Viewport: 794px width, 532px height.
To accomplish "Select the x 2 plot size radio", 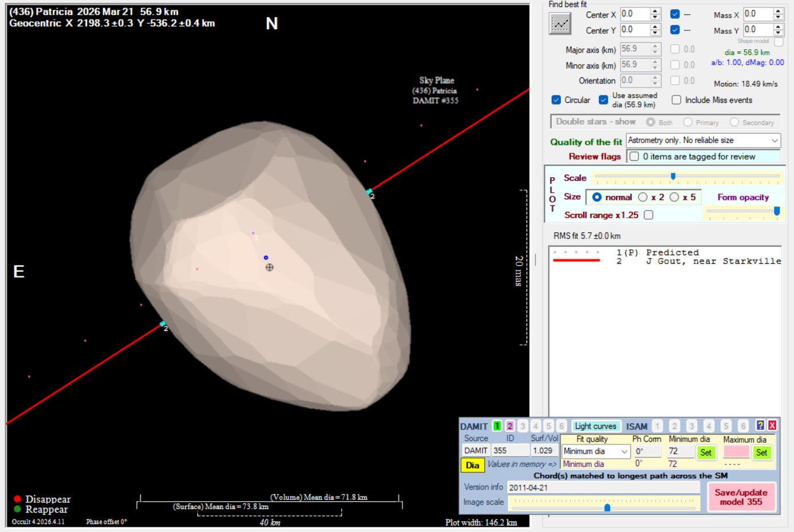I will pyautogui.click(x=643, y=197).
